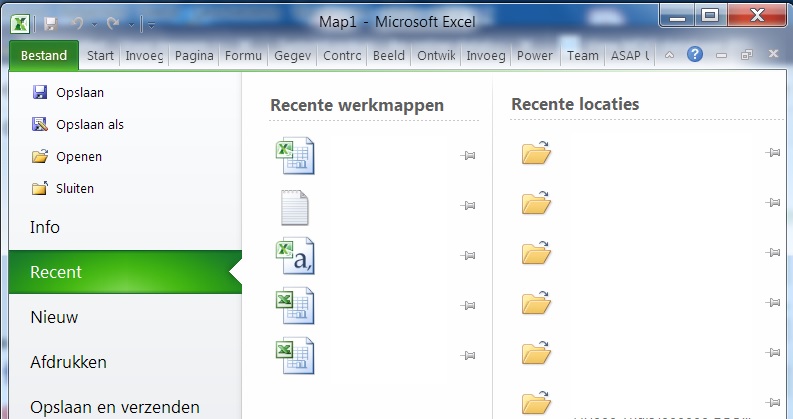Open the blank text document in recent workbooks
This screenshot has height=419, width=793.
[294, 206]
